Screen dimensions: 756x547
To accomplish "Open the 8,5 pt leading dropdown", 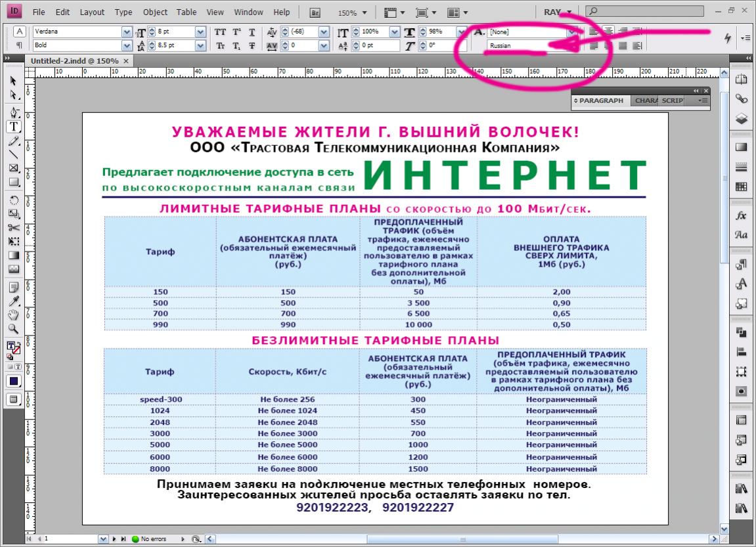I will coord(200,45).
